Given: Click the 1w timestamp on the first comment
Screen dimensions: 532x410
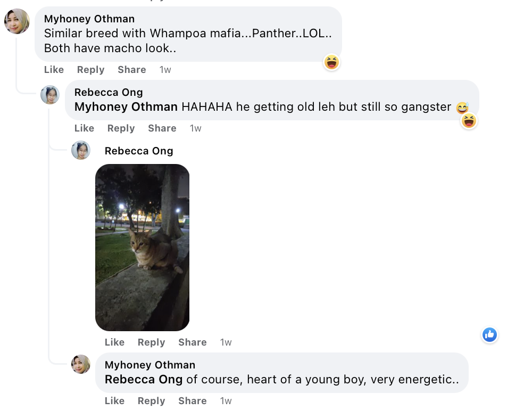Looking at the screenshot, I should pos(165,70).
